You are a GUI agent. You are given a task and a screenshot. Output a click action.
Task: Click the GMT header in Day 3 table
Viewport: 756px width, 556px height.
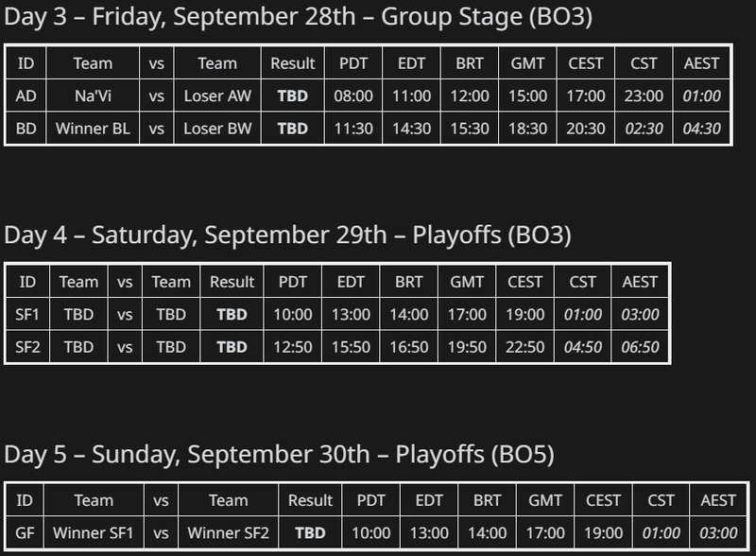click(x=527, y=63)
